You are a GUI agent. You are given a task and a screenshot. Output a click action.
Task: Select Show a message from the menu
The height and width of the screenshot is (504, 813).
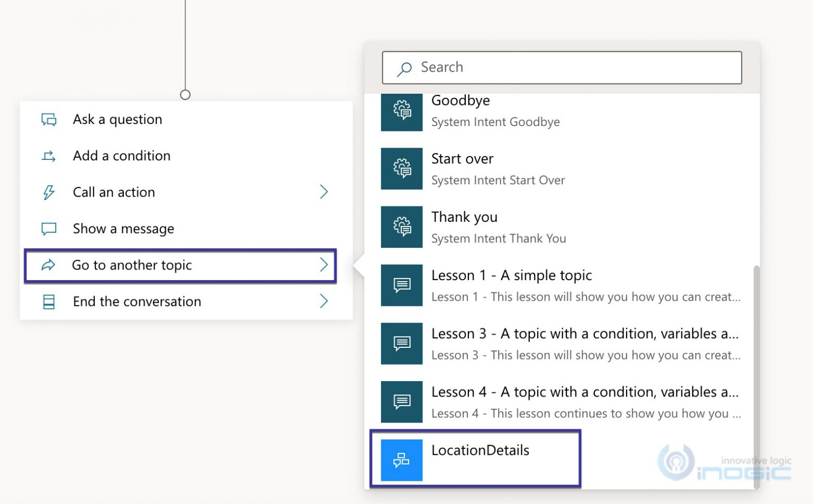(x=123, y=229)
